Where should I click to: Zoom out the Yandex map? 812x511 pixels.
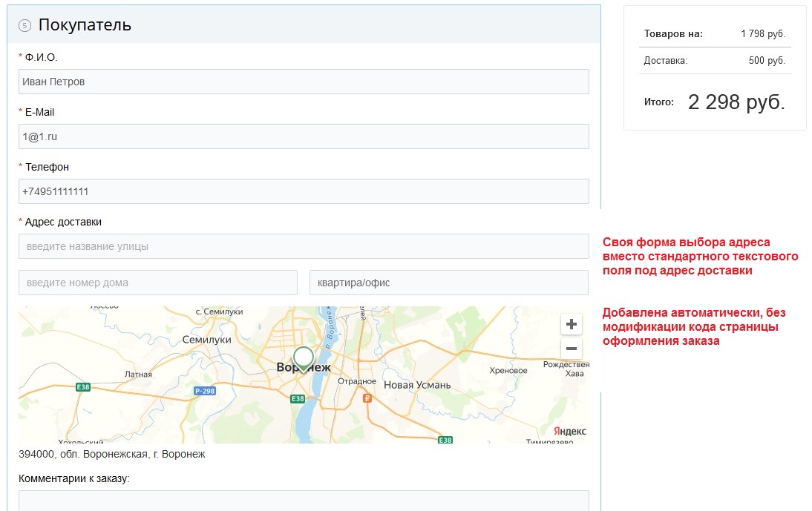[x=571, y=349]
